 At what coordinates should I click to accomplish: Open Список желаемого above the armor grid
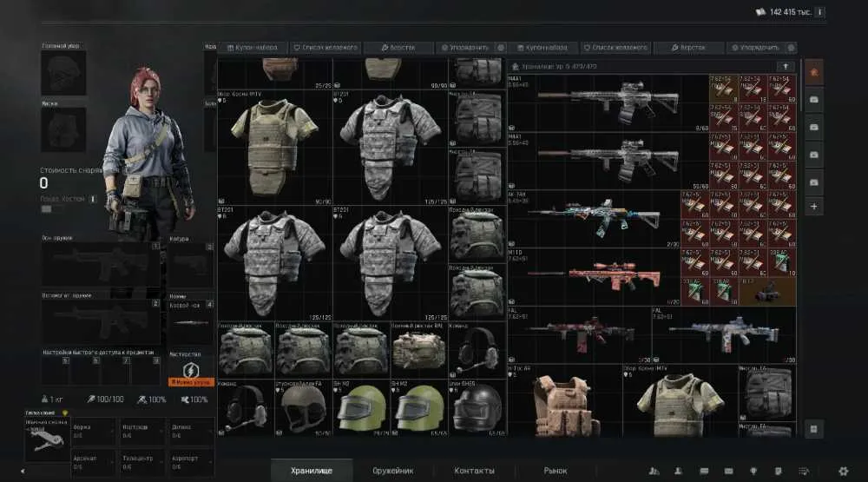click(325, 48)
